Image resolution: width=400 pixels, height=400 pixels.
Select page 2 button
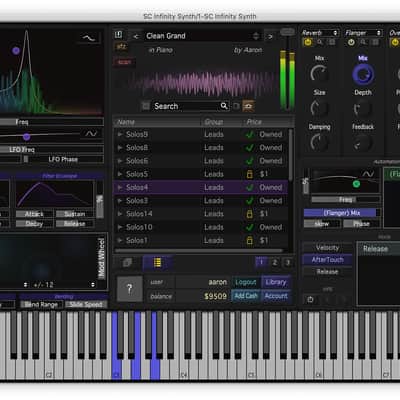(275, 263)
